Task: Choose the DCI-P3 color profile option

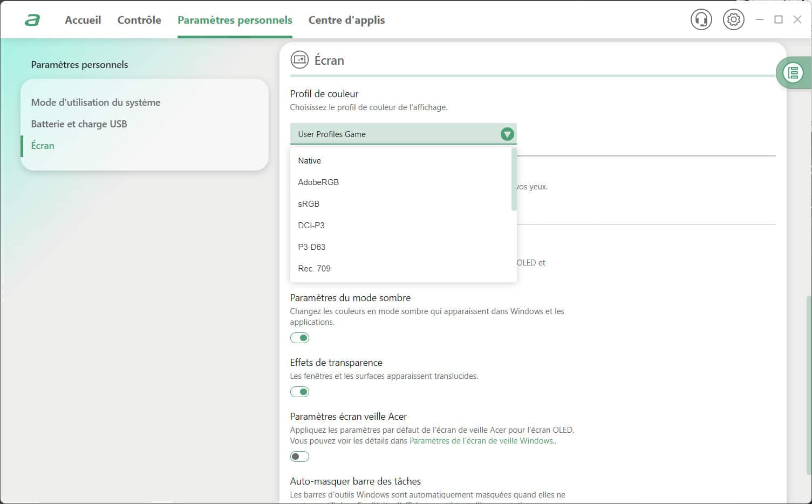Action: coord(311,226)
